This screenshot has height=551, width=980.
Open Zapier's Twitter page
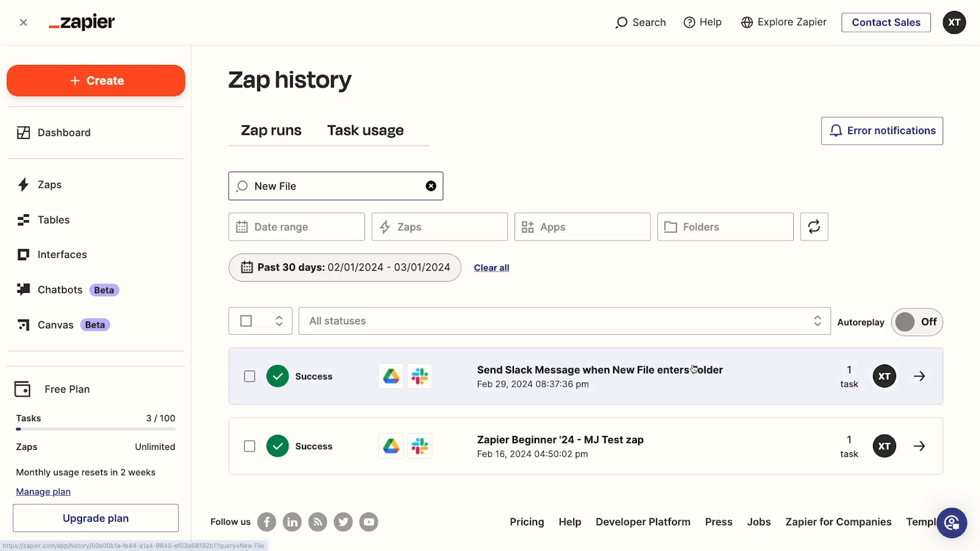(343, 522)
